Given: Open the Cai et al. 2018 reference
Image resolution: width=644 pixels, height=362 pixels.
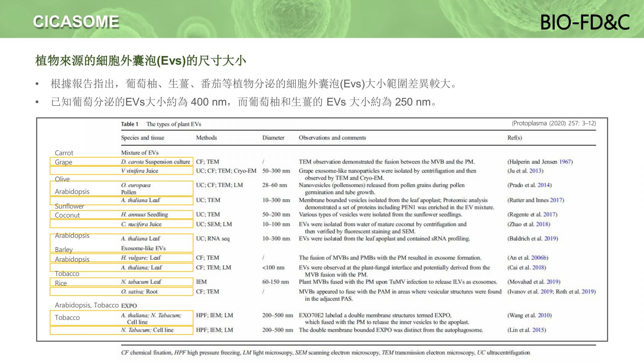Looking at the screenshot, I should (x=527, y=267).
